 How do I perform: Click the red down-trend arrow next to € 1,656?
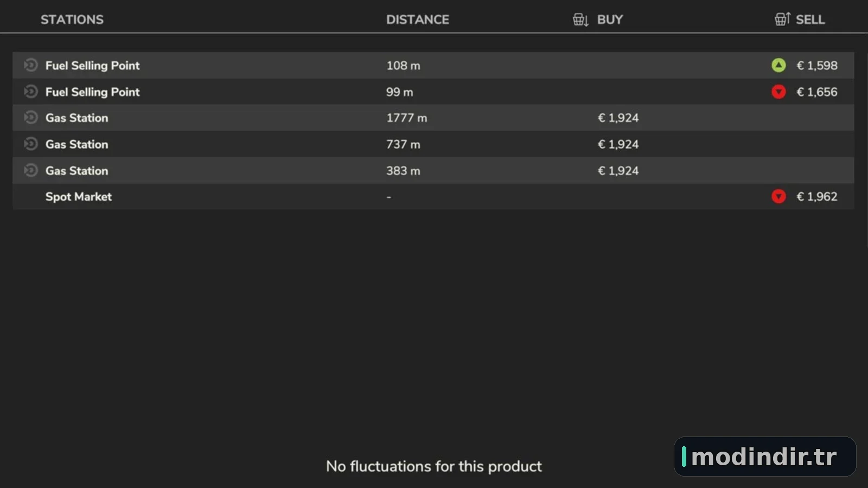click(778, 92)
